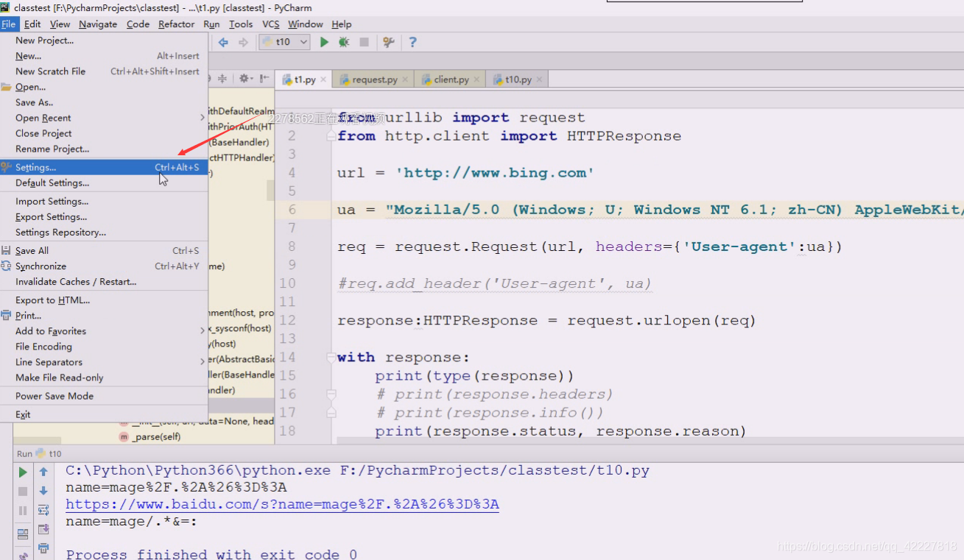The width and height of the screenshot is (964, 560).
Task: Fold the comment block at line 16
Action: pos(331,394)
